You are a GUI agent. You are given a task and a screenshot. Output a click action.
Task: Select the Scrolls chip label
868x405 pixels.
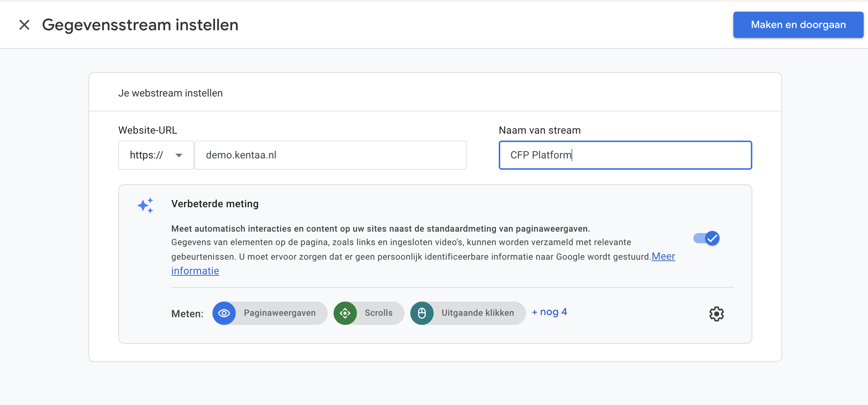pyautogui.click(x=379, y=313)
